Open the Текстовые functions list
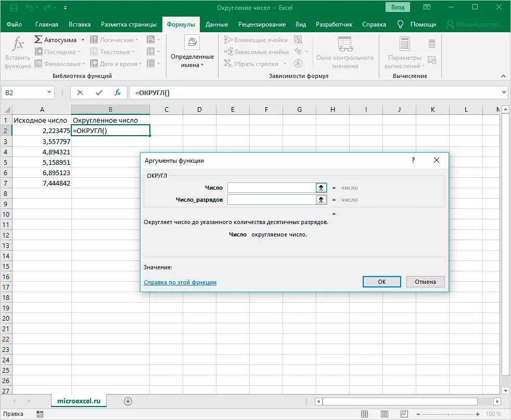Image resolution: width=511 pixels, height=420 pixels. click(x=112, y=52)
